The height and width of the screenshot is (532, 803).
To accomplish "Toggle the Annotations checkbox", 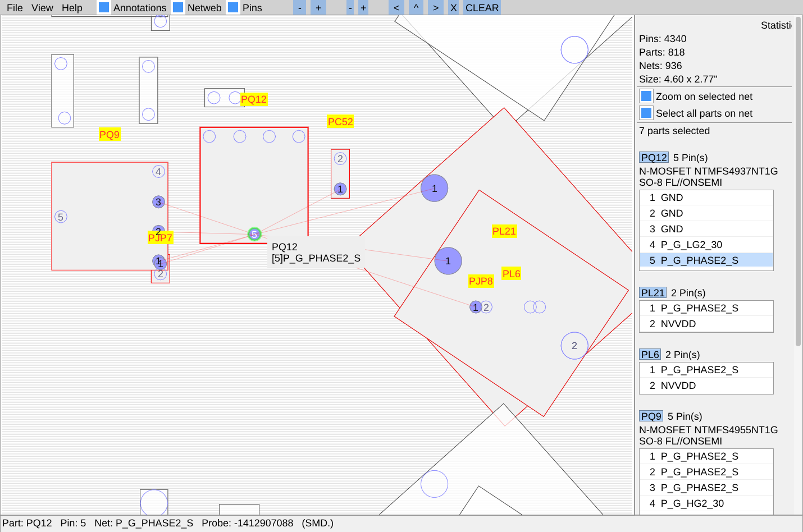I will 104,8.
